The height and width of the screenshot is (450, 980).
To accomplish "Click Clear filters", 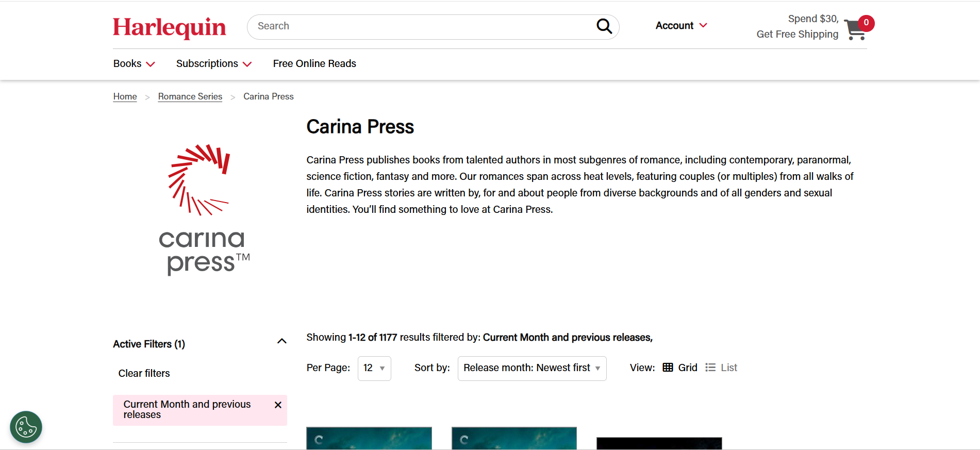I will click(x=144, y=373).
